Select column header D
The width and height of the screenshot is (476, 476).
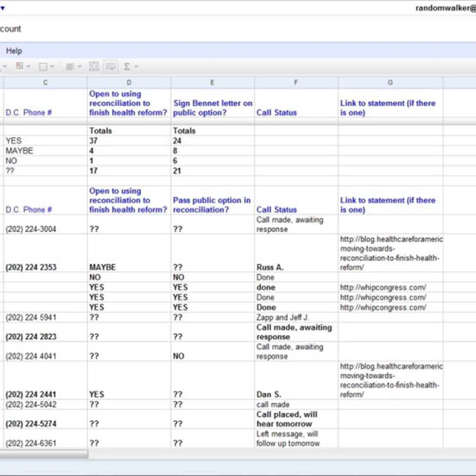129,82
